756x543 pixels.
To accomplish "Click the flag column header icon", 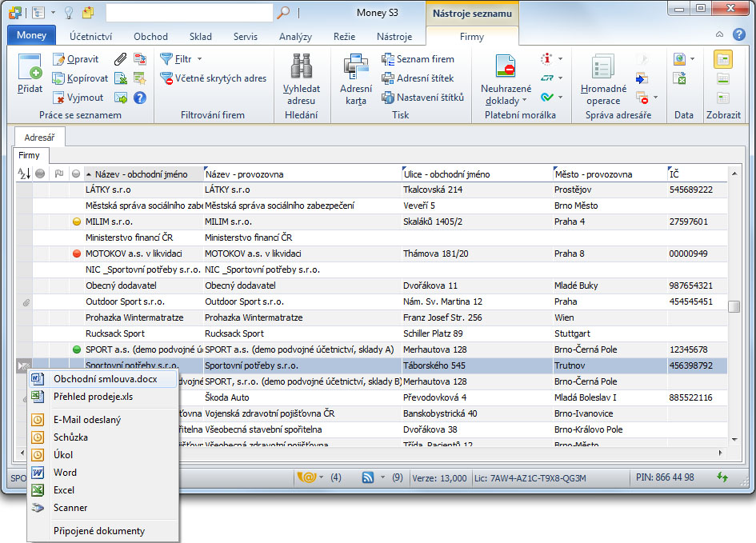I will click(59, 174).
